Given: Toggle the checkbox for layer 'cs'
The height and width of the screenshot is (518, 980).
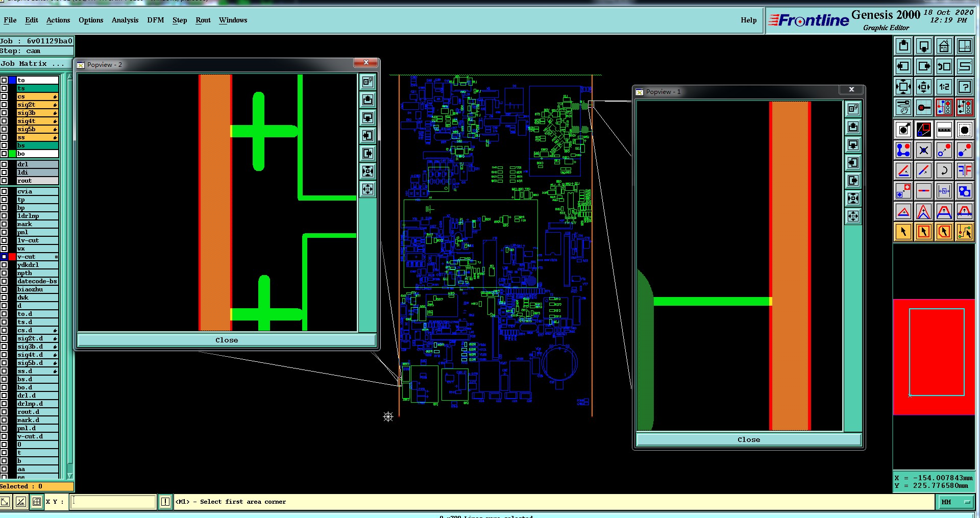Looking at the screenshot, I should (4, 96).
